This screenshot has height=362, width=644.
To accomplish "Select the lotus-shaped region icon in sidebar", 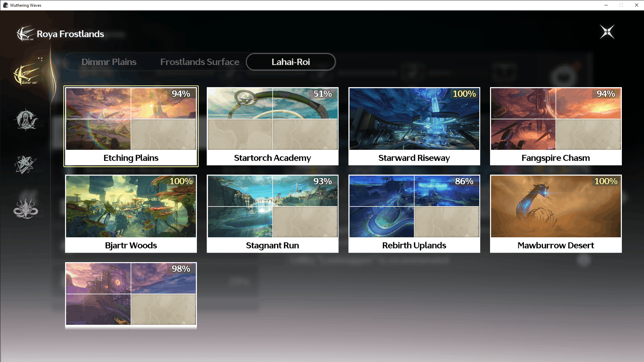I will (x=26, y=208).
